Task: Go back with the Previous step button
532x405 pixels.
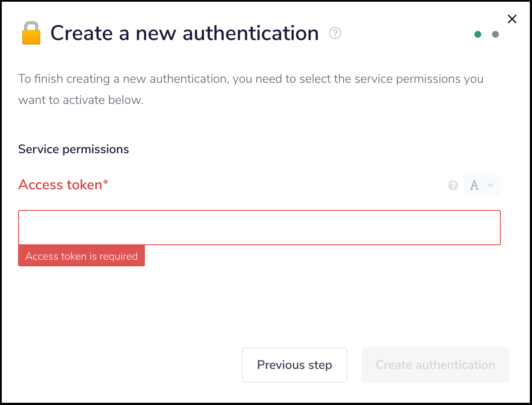Action: click(295, 365)
